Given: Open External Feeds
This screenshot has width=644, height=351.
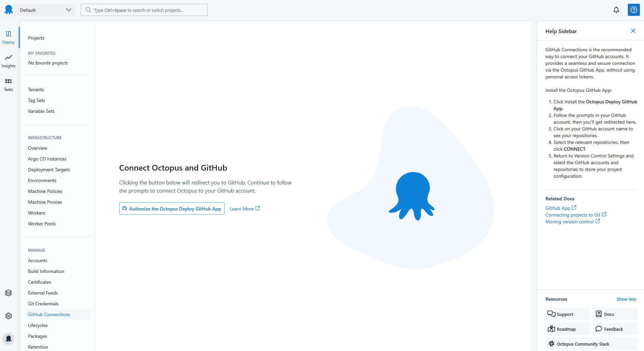Looking at the screenshot, I should [43, 293].
